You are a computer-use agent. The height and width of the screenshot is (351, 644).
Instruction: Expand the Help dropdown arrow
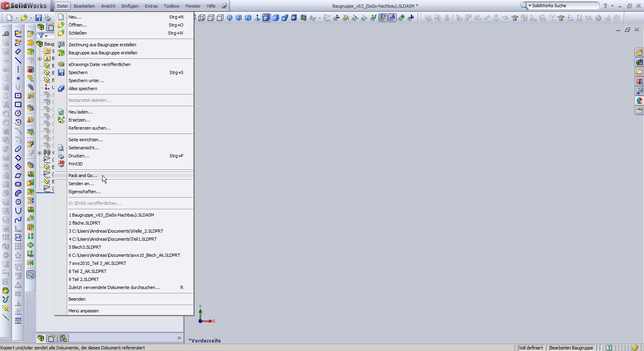612,6
